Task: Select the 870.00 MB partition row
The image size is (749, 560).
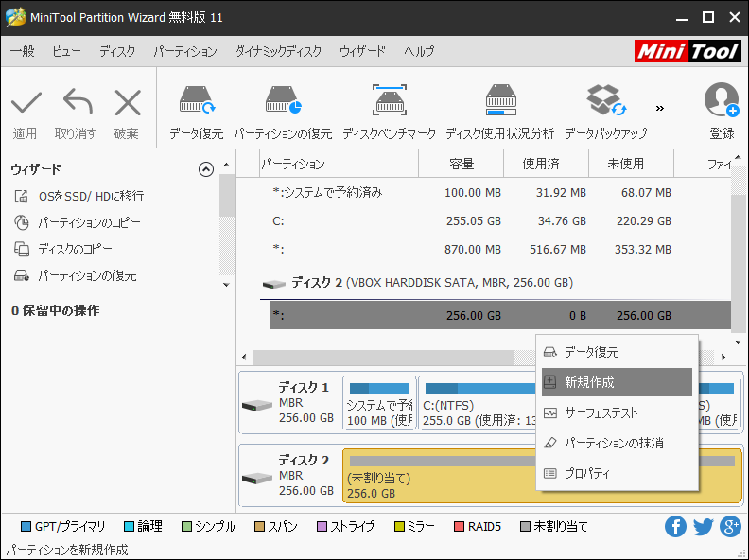Action: pos(499,250)
